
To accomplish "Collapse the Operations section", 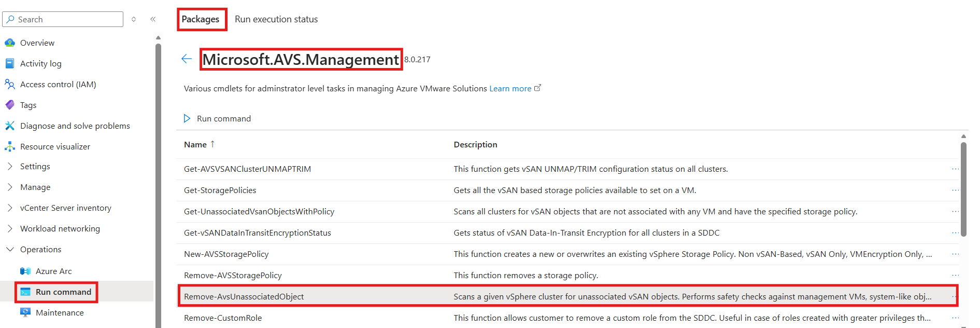I will pos(10,249).
